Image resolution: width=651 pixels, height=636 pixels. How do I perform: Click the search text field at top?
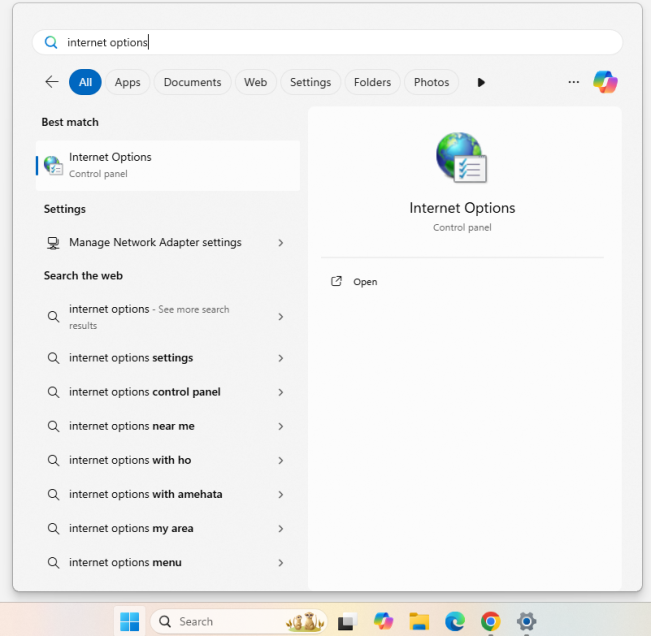(x=330, y=42)
